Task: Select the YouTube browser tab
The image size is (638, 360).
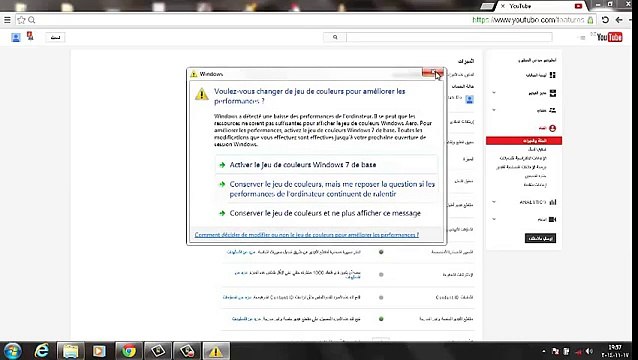Action: [x=541, y=6]
